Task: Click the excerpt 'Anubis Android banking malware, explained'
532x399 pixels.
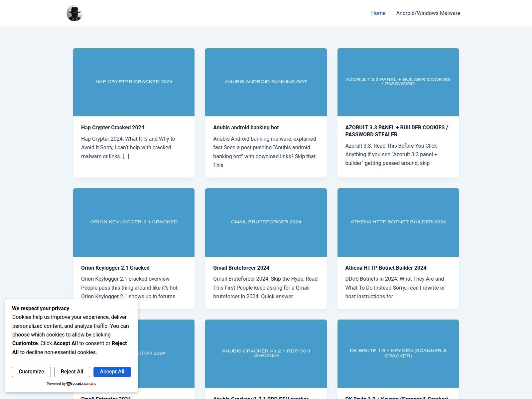Action: pos(265,152)
